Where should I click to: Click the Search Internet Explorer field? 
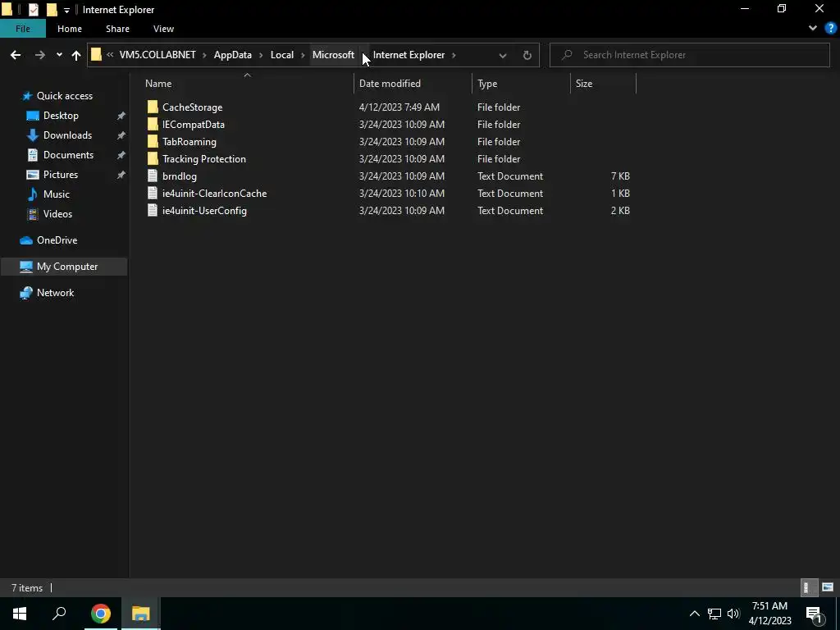click(689, 55)
